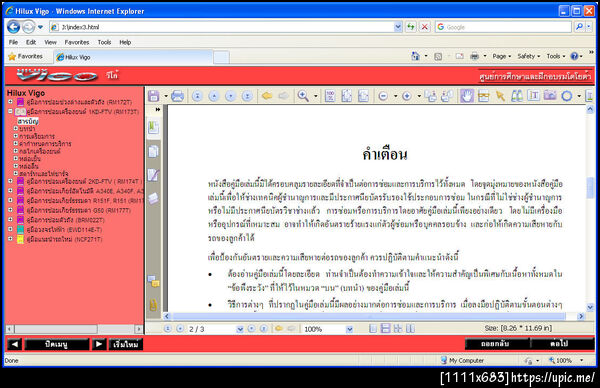This screenshot has width=600, height=388.
Task: Click the binoculars Search icon
Action: tap(517, 96)
